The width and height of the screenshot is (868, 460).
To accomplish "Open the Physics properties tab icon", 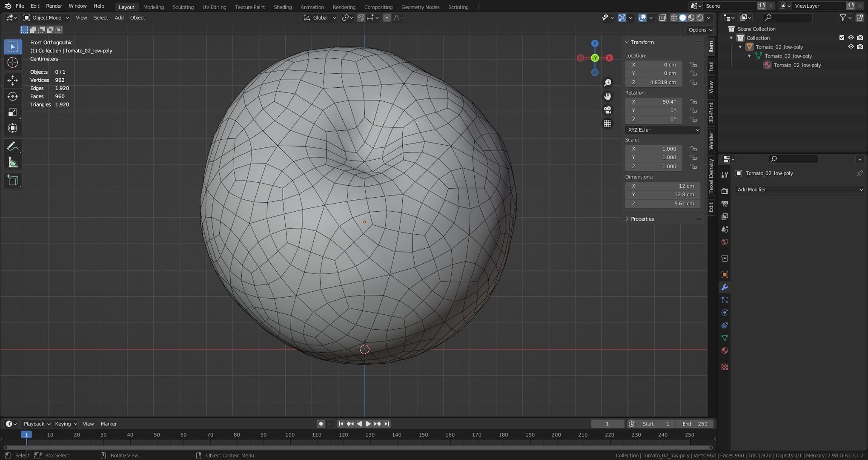I will 725,313.
